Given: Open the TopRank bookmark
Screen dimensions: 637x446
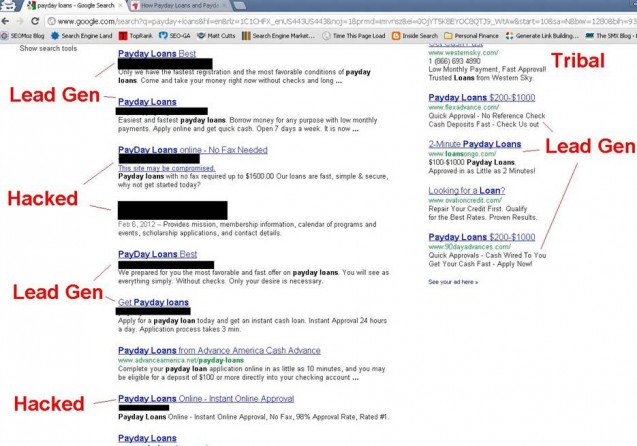Looking at the screenshot, I should click(136, 36).
